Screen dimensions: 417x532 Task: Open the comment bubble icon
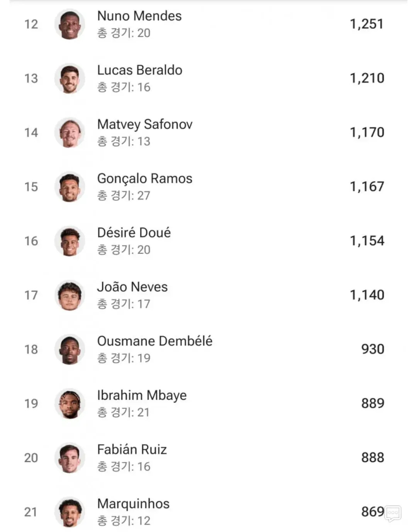click(x=393, y=513)
